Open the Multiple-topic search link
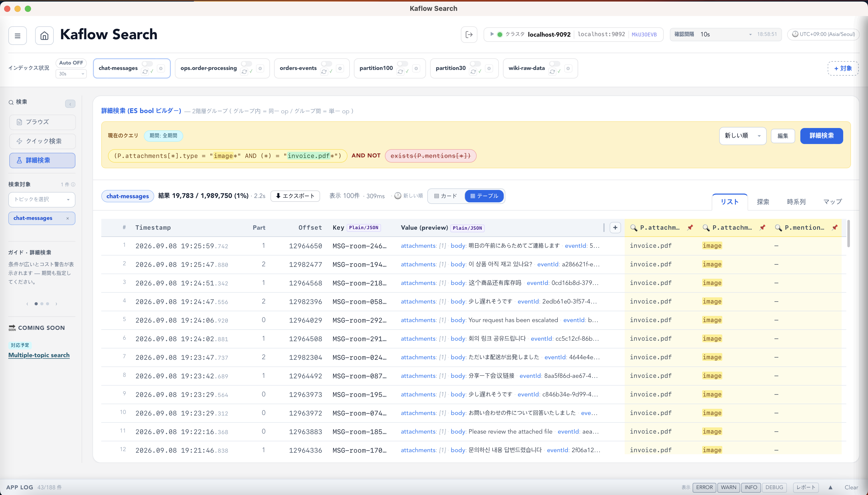Image resolution: width=868 pixels, height=495 pixels. (39, 355)
